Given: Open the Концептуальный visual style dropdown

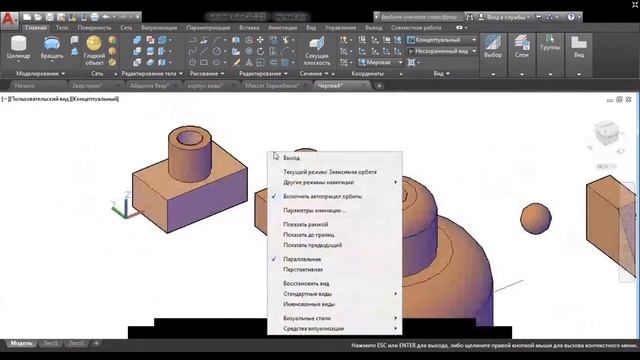Looking at the screenshot, I should (x=442, y=40).
